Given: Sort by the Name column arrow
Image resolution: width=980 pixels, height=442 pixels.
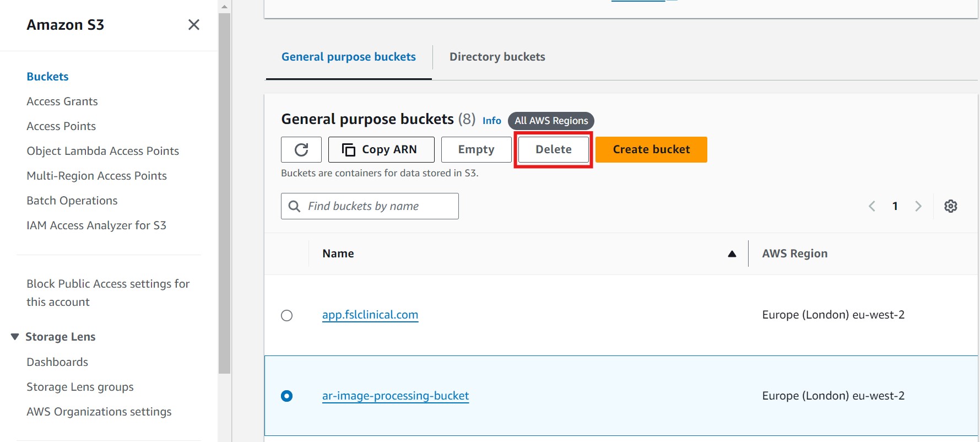Looking at the screenshot, I should pos(732,254).
